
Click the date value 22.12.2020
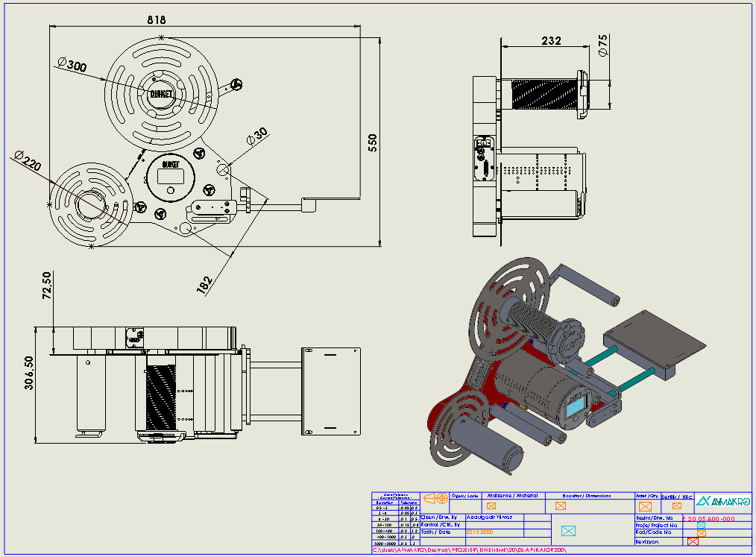coord(479,532)
